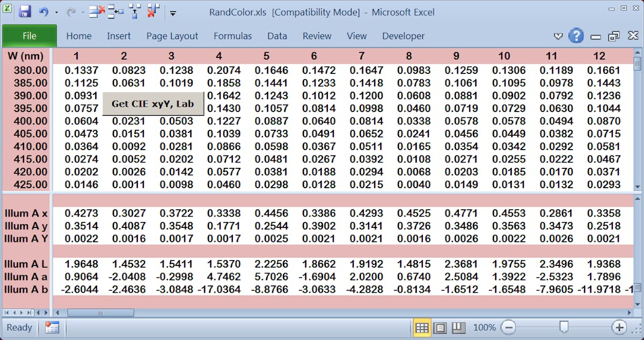The image size is (644, 340).
Task: Click the Undo icon
Action: pos(44,12)
